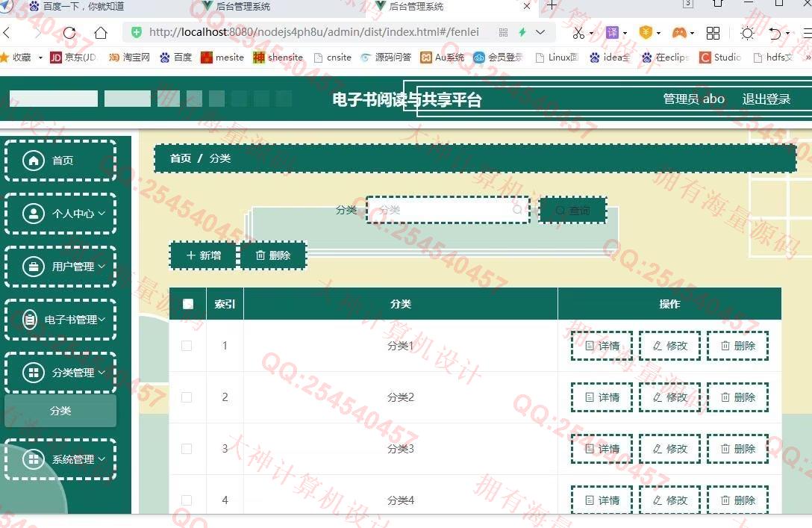
Task: Select the 分类 submenu item in sidebar
Action: [x=60, y=411]
